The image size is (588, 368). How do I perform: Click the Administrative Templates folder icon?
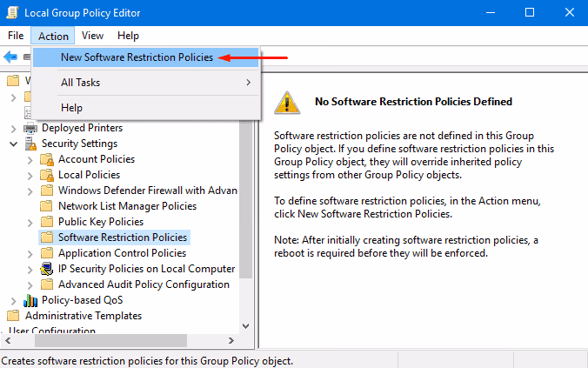point(13,316)
